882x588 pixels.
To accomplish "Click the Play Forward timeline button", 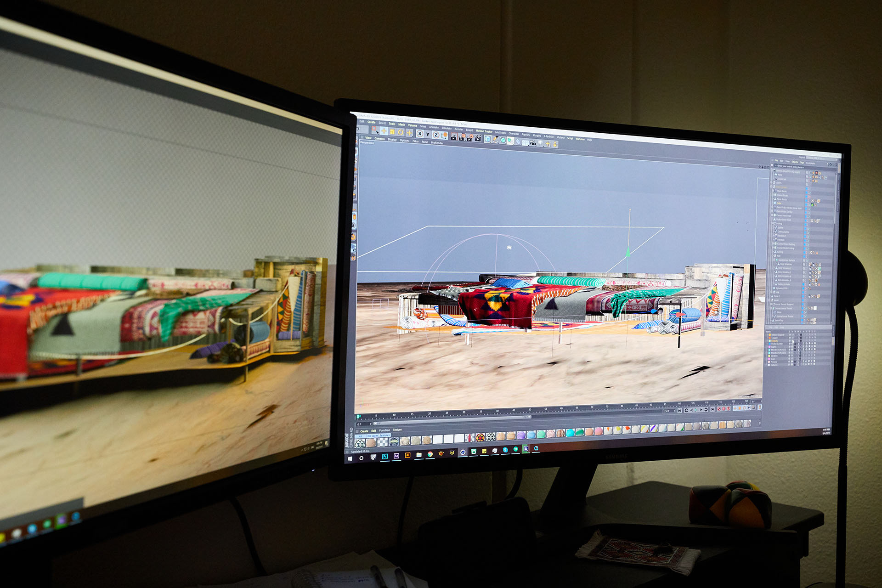I will pos(696,410).
